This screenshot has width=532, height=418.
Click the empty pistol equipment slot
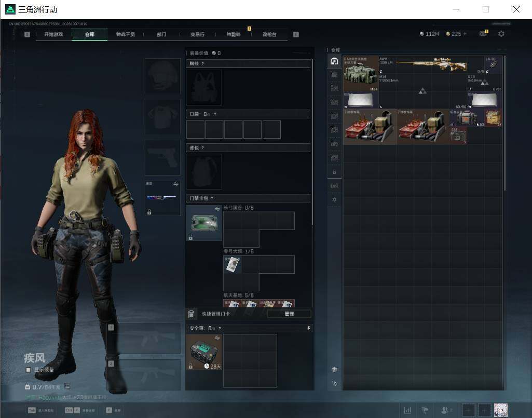tap(162, 157)
